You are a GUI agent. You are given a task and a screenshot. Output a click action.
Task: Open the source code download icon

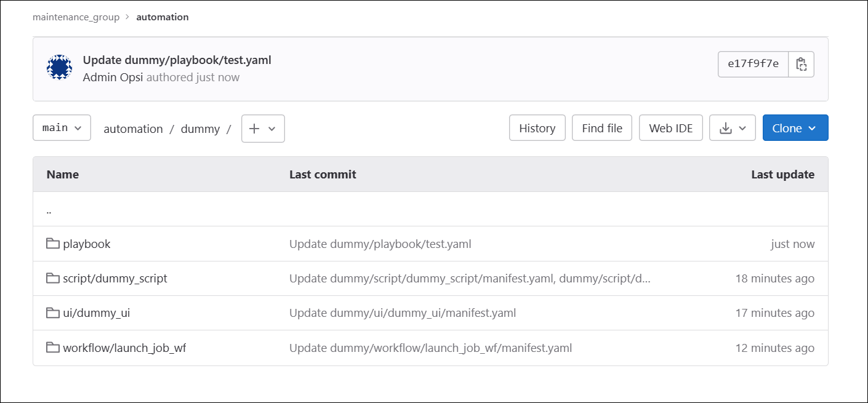coord(727,127)
